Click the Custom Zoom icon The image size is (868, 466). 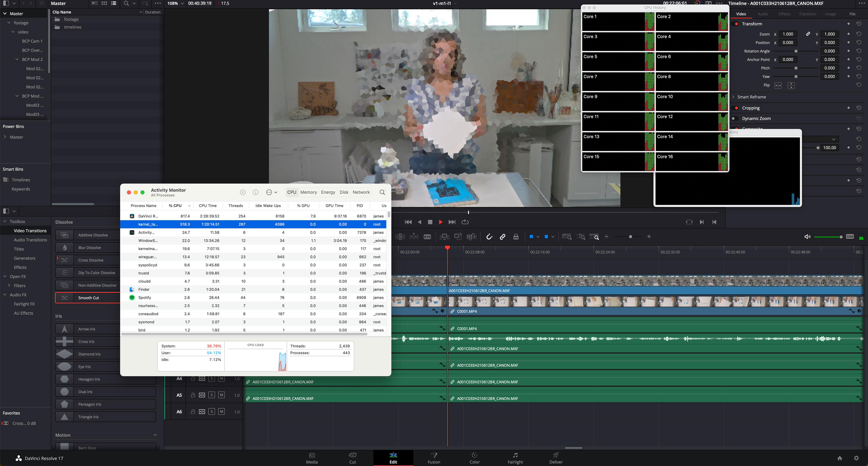(594, 237)
